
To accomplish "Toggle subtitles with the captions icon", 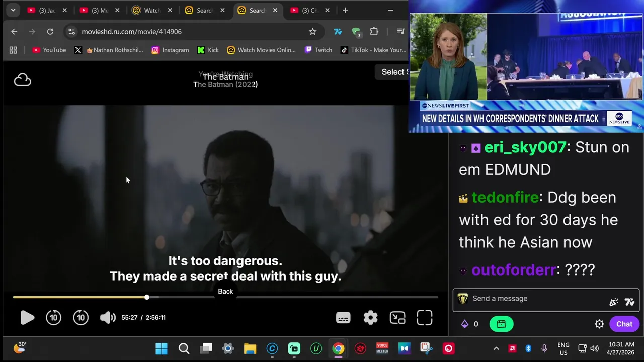I will pos(343,318).
